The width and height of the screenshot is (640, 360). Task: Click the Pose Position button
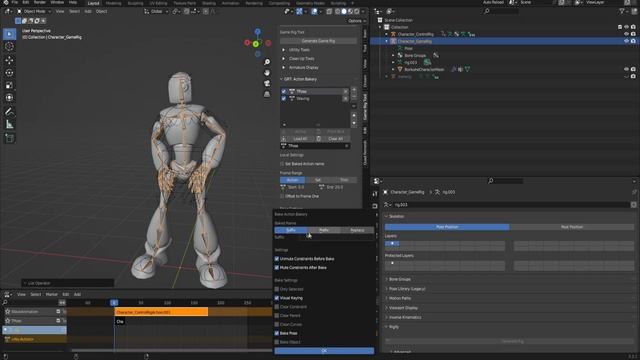447,227
